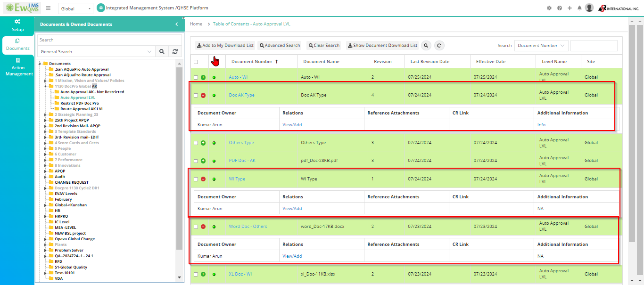Collapse the Documents & Owned Documents panel
Image resolution: width=644 pixels, height=285 pixels.
177,24
